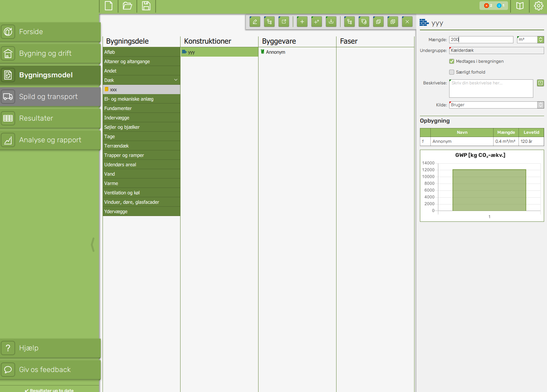Go to Spild og transport section
The height and width of the screenshot is (392, 547).
point(50,97)
